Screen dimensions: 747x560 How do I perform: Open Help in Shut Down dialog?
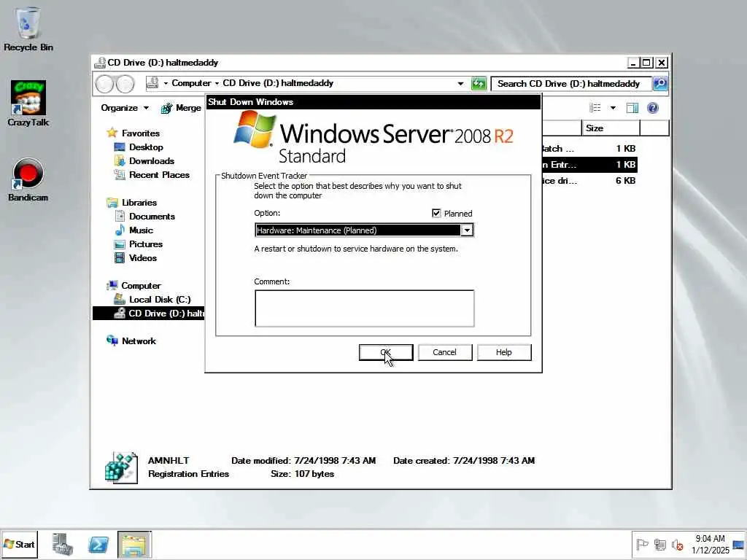coord(503,352)
